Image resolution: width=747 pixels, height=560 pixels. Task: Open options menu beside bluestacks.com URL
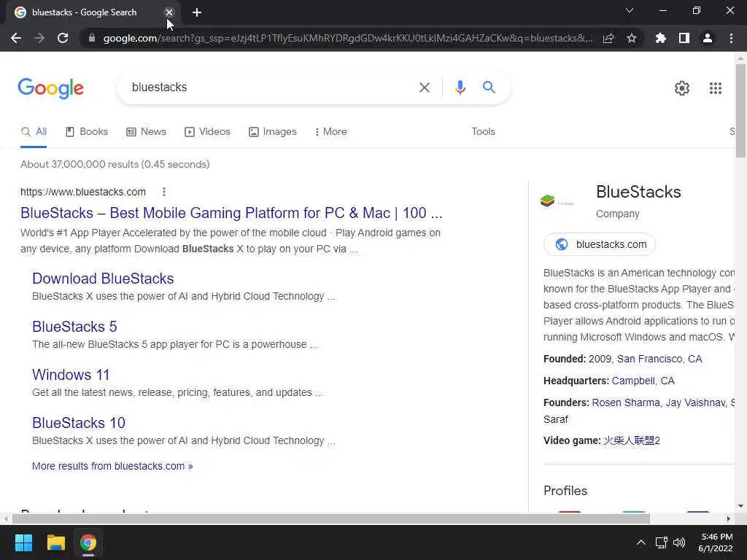pos(164,192)
